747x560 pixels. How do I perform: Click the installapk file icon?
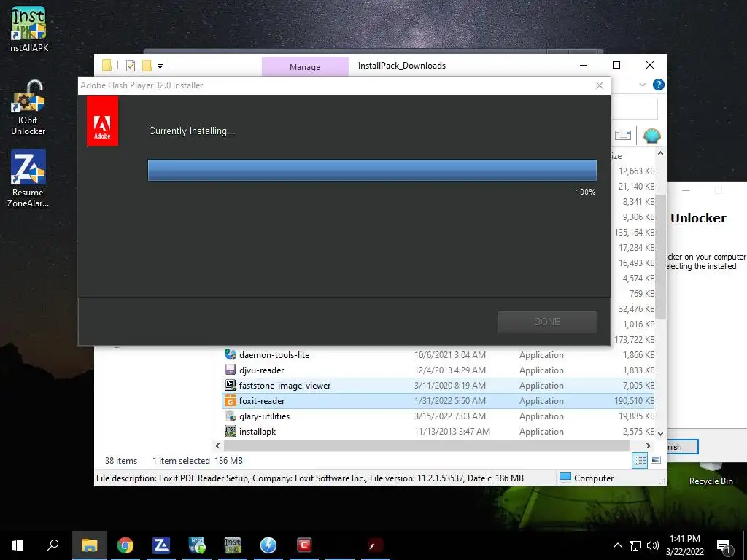[230, 431]
